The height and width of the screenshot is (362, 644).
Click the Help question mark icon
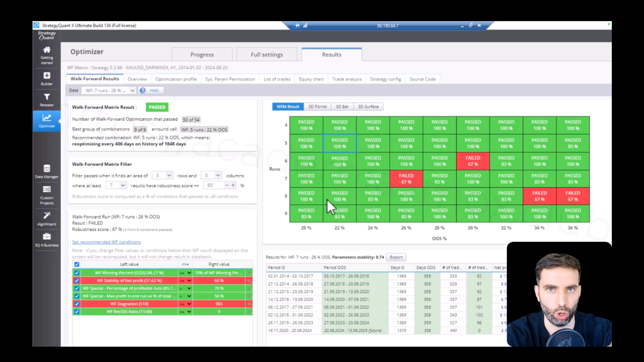[x=143, y=90]
